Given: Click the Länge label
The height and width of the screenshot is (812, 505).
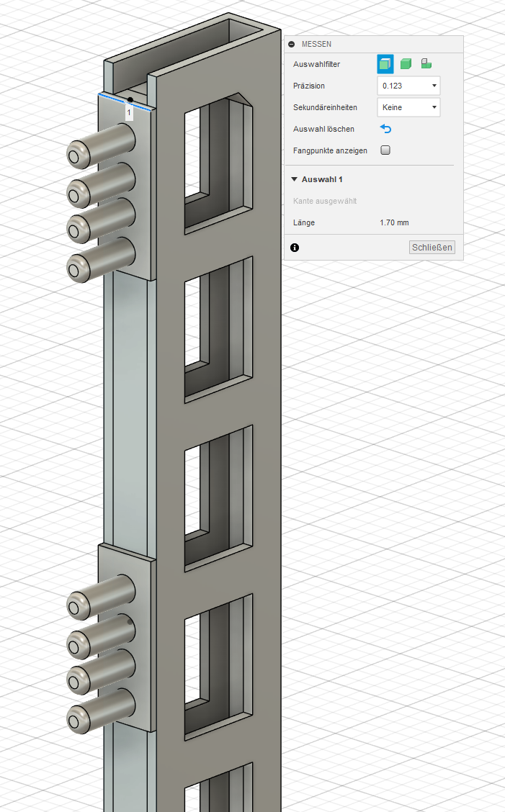Looking at the screenshot, I should click(x=304, y=222).
